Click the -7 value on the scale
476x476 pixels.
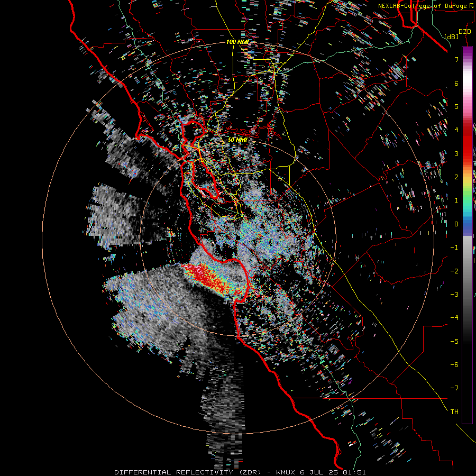[454, 388]
